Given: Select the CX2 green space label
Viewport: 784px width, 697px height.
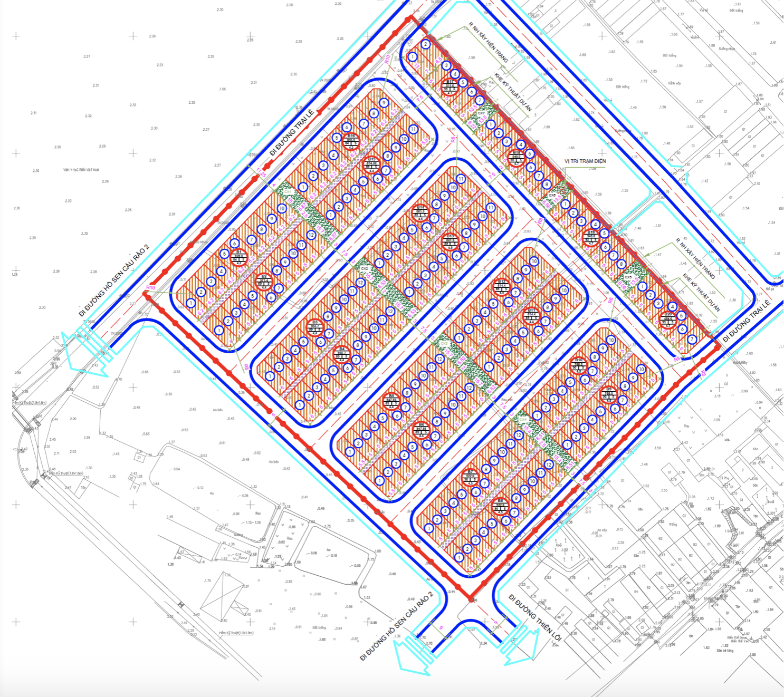Looking at the screenshot, I should (364, 268).
